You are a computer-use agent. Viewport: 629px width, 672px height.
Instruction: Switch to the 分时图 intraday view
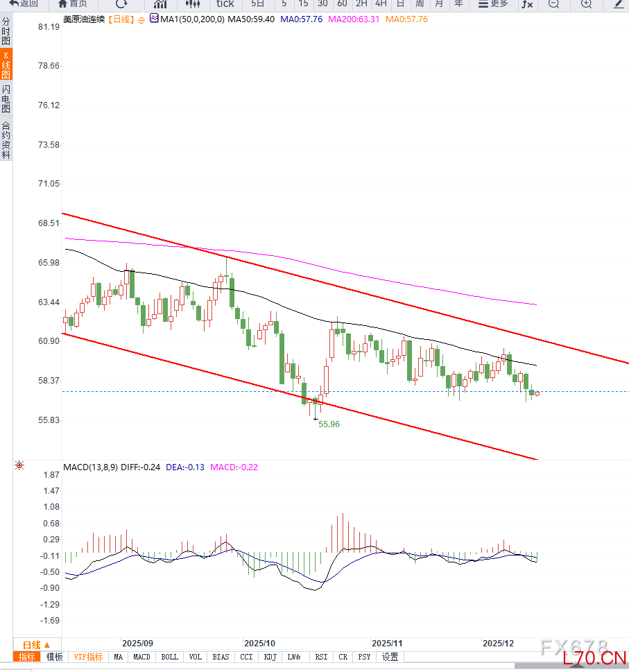point(6,32)
